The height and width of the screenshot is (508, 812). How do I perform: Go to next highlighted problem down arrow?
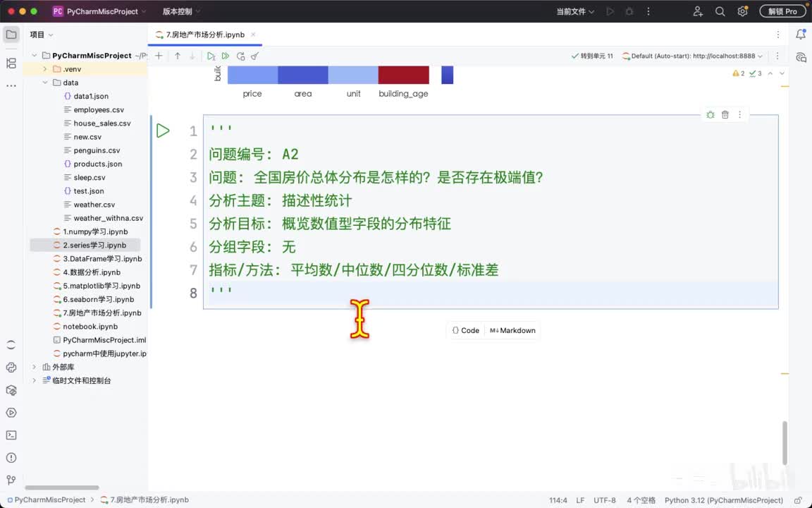point(782,73)
